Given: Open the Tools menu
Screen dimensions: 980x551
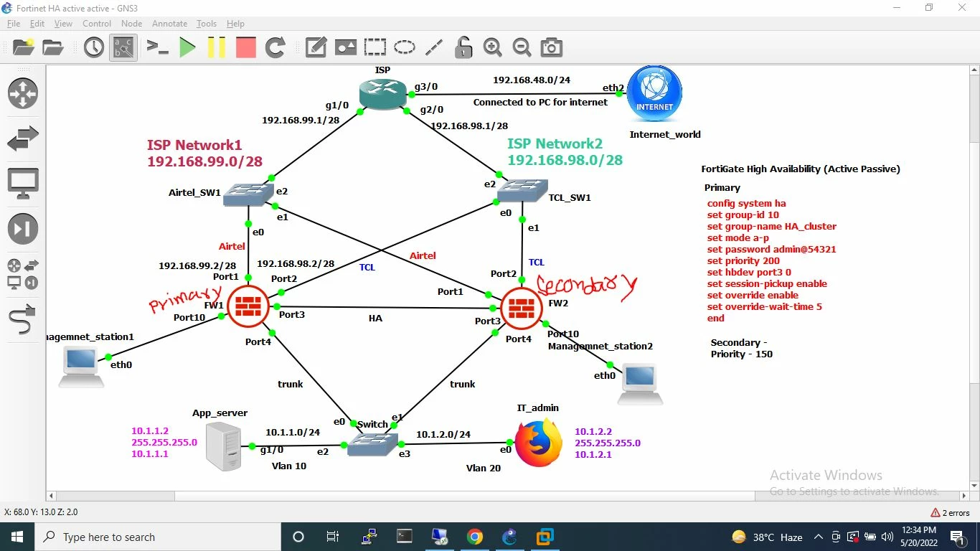Looking at the screenshot, I should [x=207, y=24].
